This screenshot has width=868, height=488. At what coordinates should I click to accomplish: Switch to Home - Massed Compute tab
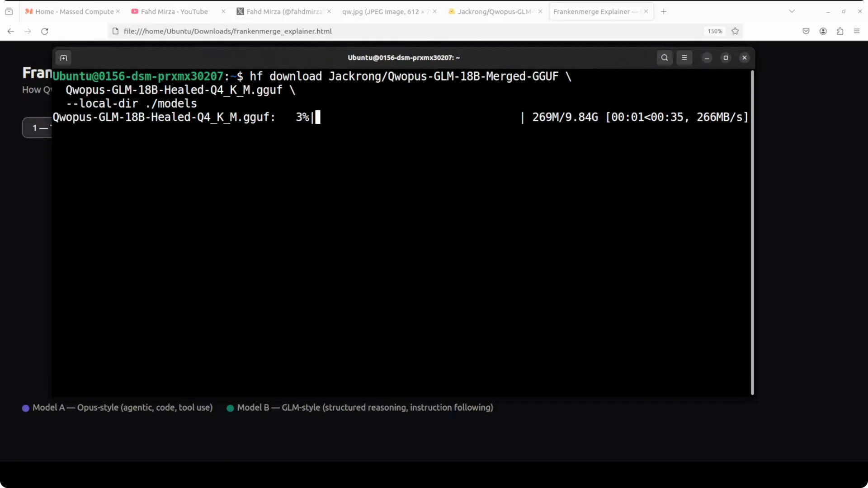[x=69, y=12]
